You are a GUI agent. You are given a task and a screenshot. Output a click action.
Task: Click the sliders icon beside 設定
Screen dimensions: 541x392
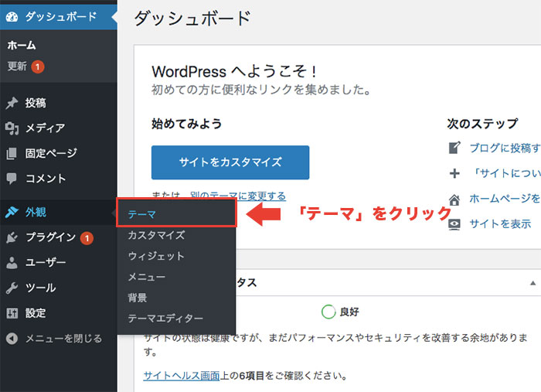point(12,313)
